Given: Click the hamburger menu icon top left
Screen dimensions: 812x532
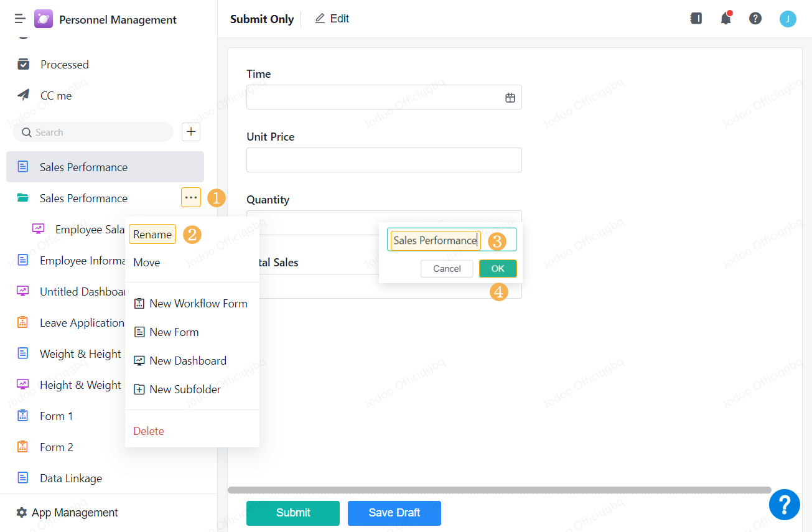Looking at the screenshot, I should (x=19, y=19).
